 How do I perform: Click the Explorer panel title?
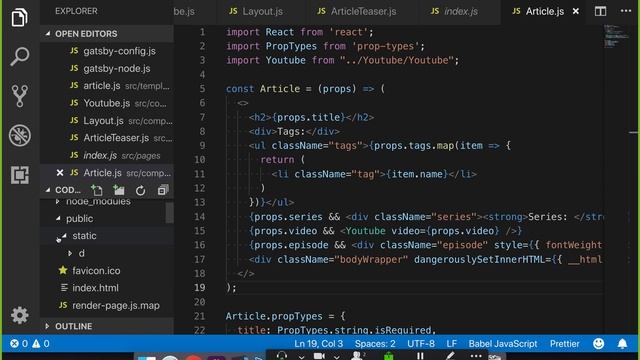(x=76, y=11)
